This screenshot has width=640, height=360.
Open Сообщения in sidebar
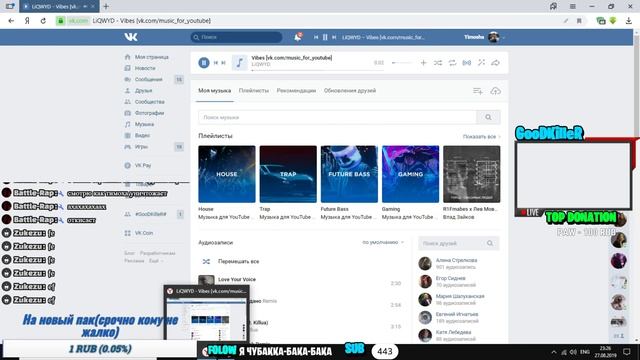point(144,79)
